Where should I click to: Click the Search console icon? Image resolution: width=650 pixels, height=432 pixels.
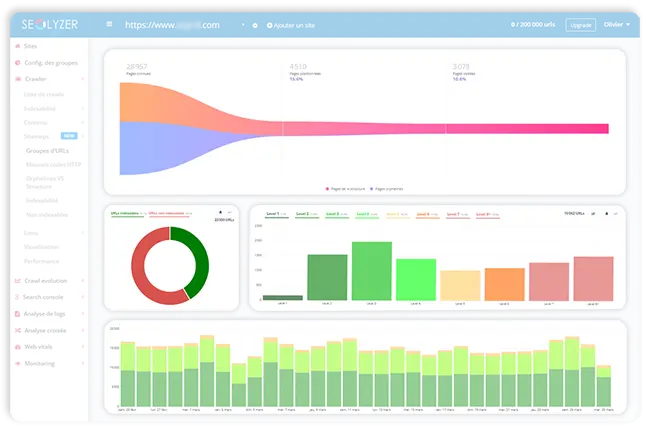click(17, 297)
